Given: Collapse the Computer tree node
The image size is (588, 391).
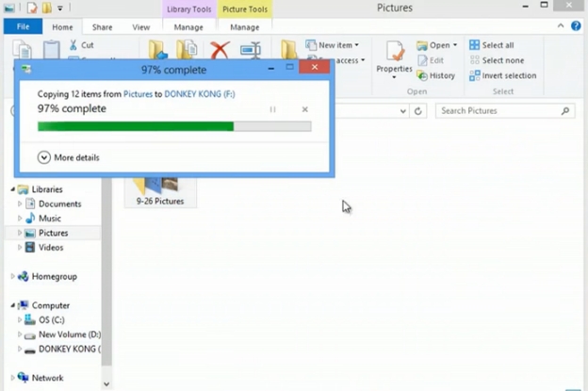Looking at the screenshot, I should pyautogui.click(x=13, y=305).
